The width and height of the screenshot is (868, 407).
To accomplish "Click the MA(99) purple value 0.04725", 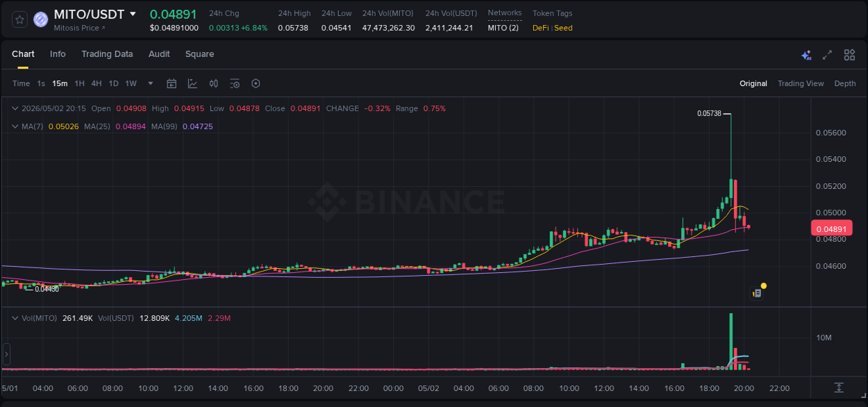I will pyautogui.click(x=197, y=126).
